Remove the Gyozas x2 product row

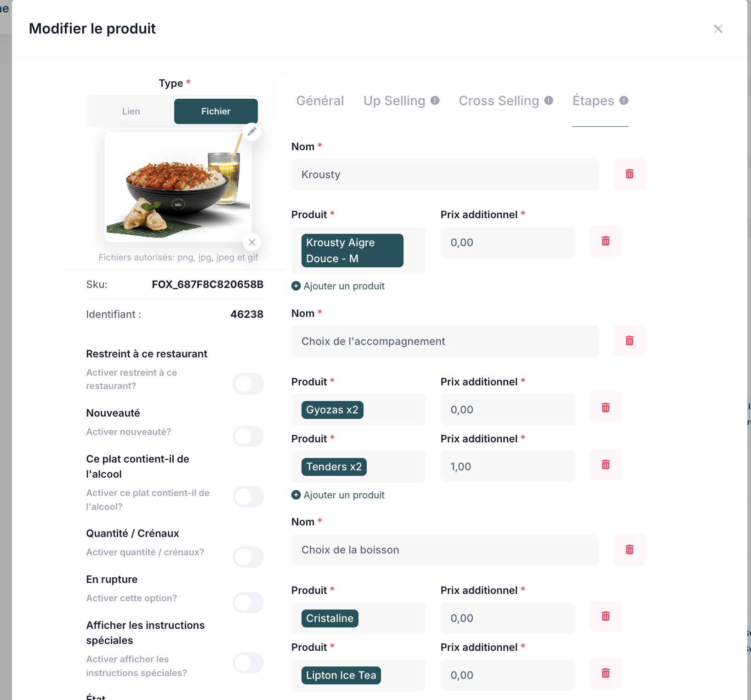[x=605, y=408]
